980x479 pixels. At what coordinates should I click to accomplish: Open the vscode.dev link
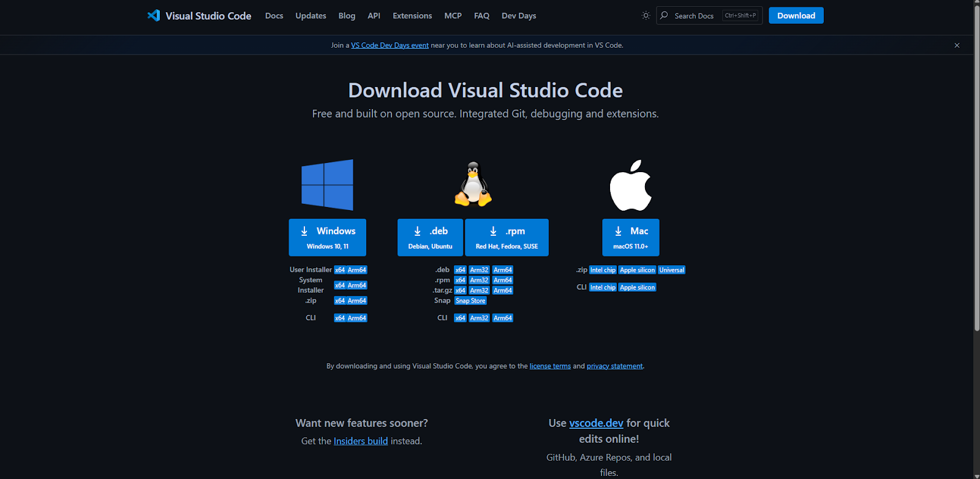596,423
